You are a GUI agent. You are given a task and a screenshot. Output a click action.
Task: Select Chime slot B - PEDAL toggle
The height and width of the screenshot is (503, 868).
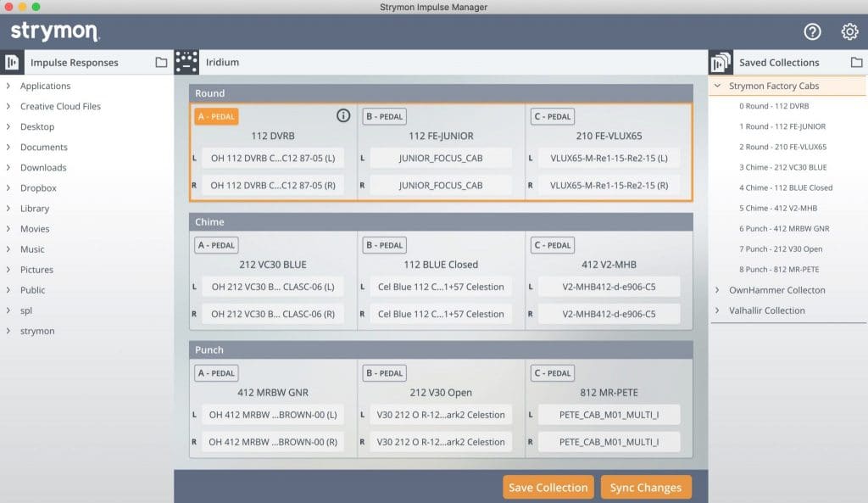click(384, 245)
